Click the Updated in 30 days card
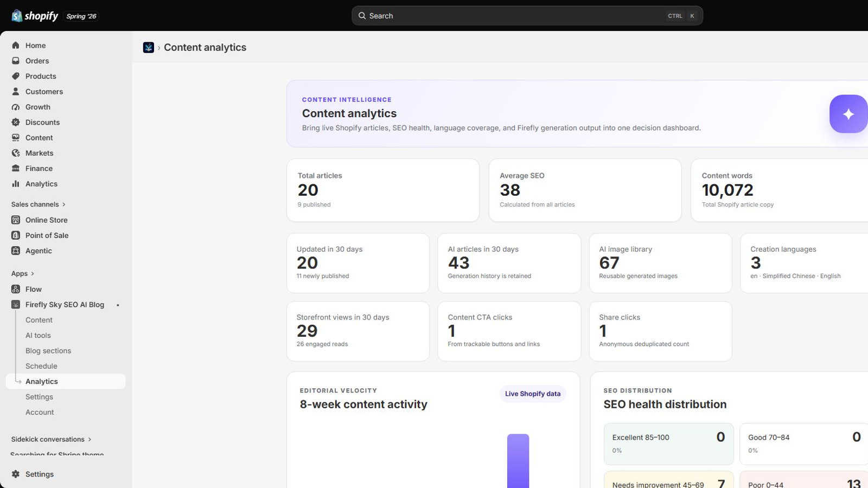Screen dimensions: 868x488 358,264
